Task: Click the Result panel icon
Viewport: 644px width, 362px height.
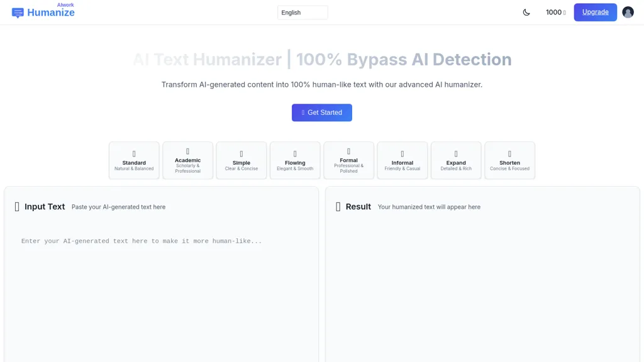Action: [338, 207]
